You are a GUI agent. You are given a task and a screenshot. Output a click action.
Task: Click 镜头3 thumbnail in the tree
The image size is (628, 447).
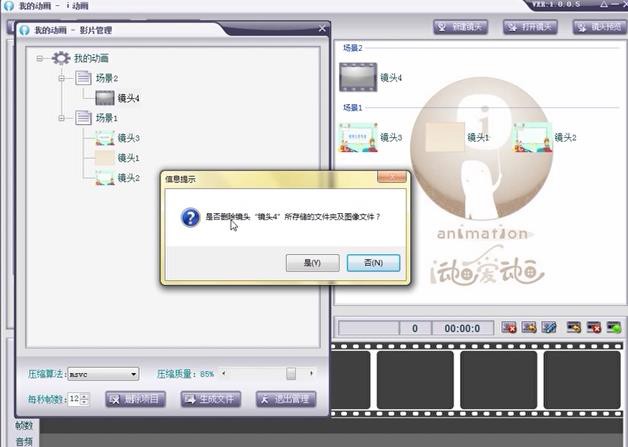point(105,138)
